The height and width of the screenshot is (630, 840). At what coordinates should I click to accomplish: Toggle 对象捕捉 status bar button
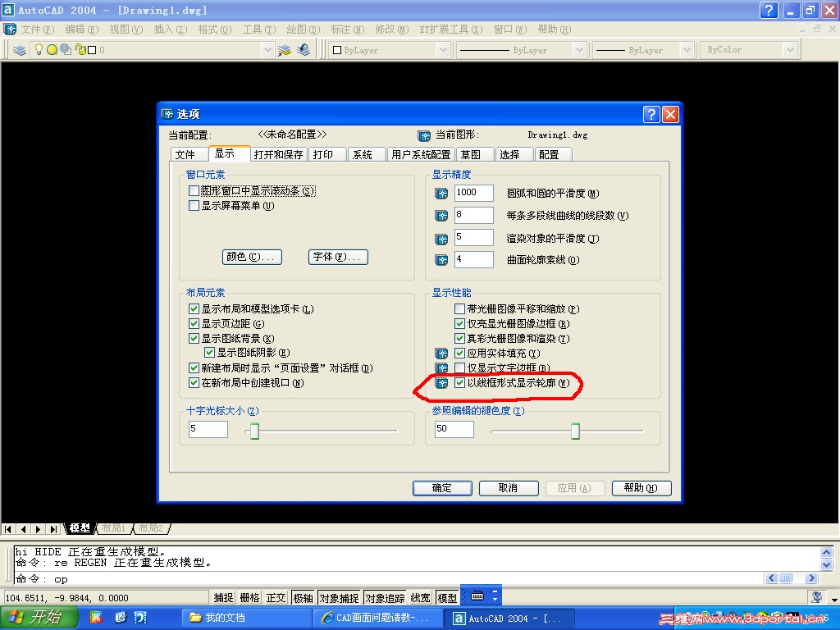[x=339, y=598]
